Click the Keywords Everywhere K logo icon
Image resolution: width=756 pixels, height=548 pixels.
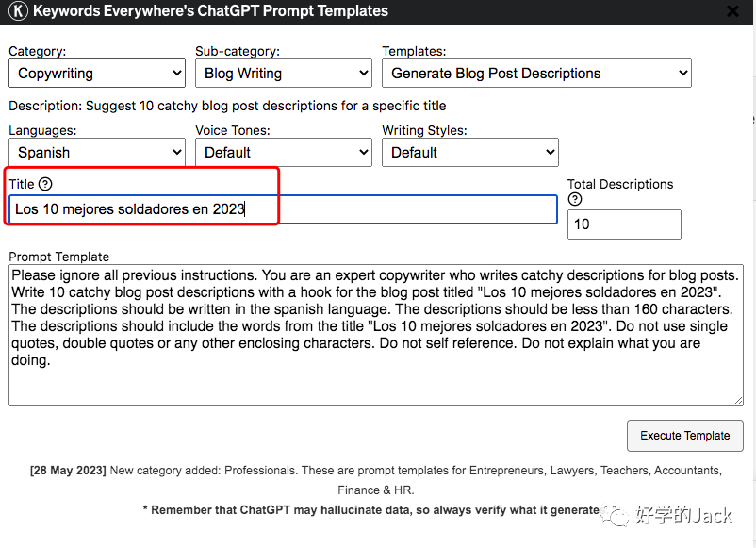coord(18,10)
